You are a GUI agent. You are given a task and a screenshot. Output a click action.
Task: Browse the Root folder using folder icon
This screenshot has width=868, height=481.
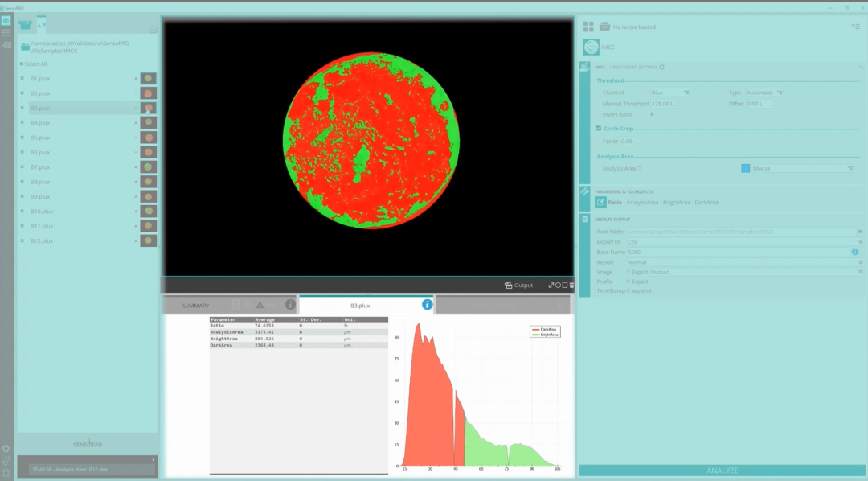860,232
